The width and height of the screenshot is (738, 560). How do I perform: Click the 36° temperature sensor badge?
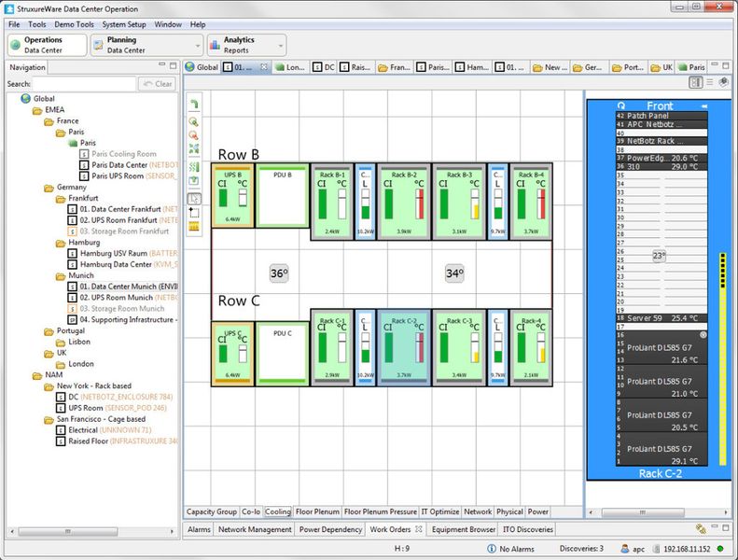[279, 273]
